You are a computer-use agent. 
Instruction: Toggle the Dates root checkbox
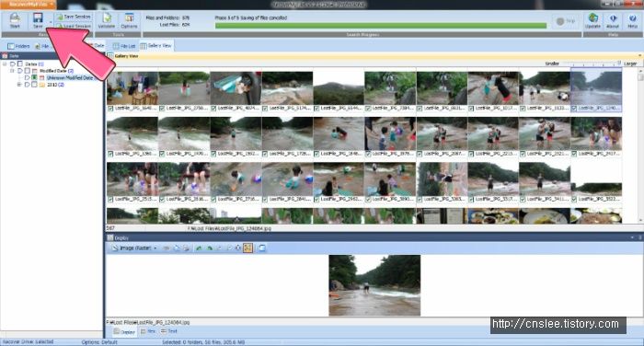[x=19, y=64]
